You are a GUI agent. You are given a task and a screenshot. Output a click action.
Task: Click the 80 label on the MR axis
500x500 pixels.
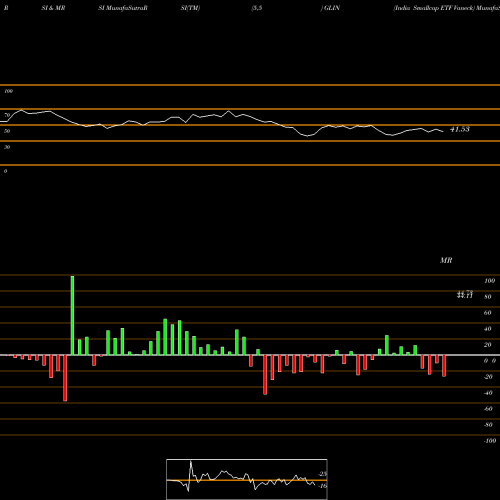488,297
